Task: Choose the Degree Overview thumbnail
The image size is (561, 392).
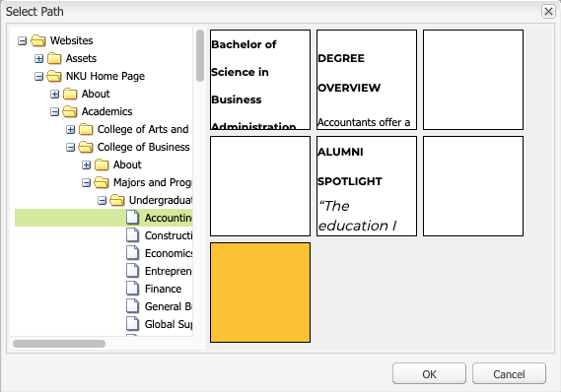Action: pyautogui.click(x=367, y=80)
